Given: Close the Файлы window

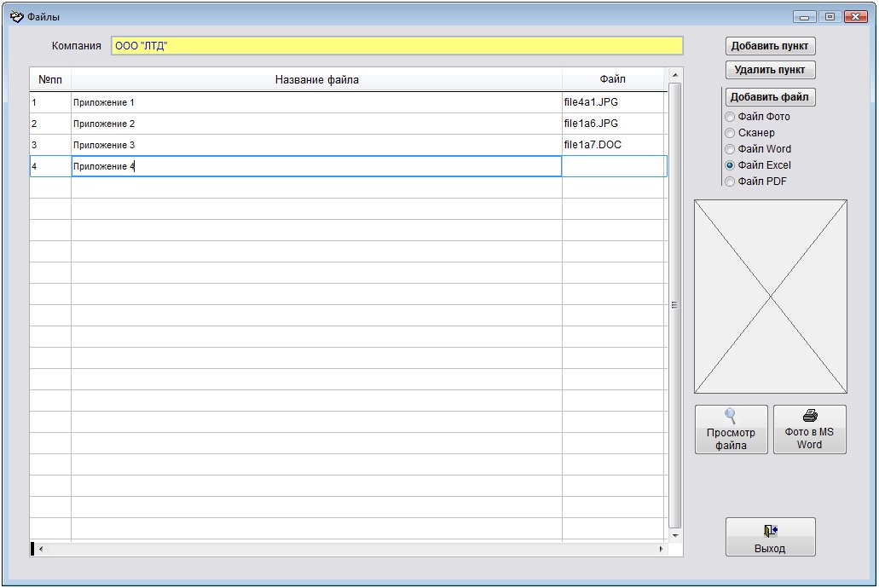Looking at the screenshot, I should (x=855, y=17).
